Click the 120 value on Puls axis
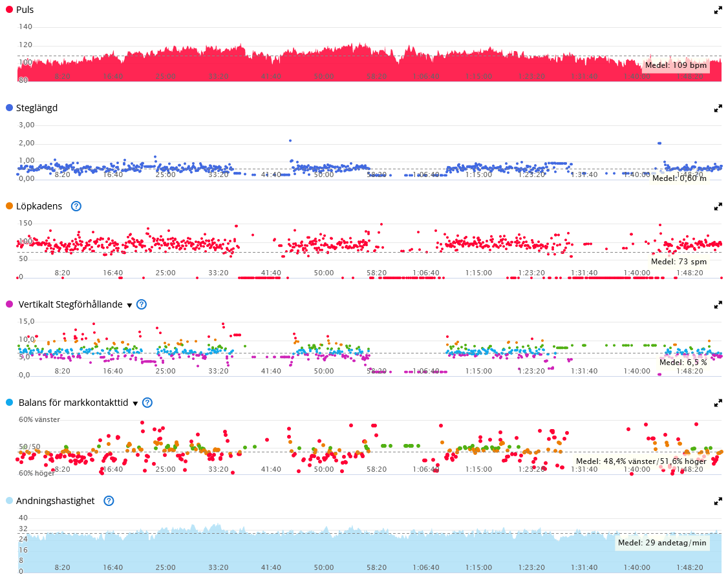This screenshot has height=579, width=728. (25, 45)
